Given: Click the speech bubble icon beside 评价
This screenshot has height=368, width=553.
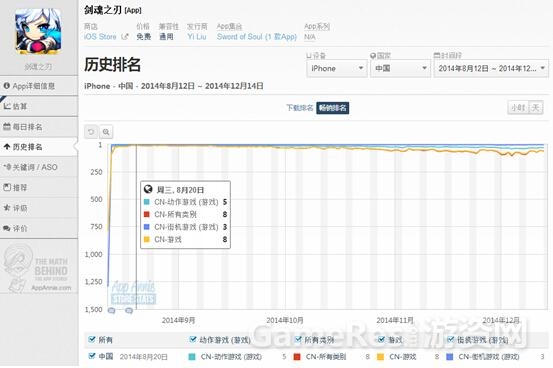Looking at the screenshot, I should tap(7, 228).
